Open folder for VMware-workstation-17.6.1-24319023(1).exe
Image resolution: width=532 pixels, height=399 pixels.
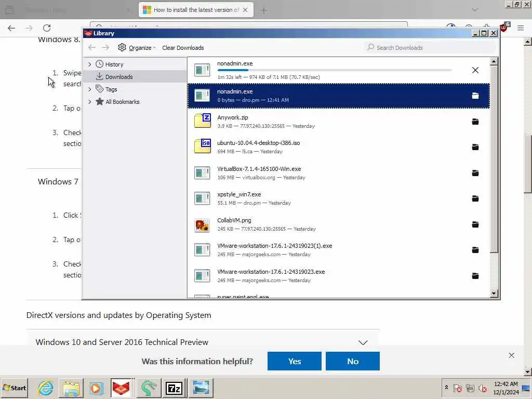point(475,250)
